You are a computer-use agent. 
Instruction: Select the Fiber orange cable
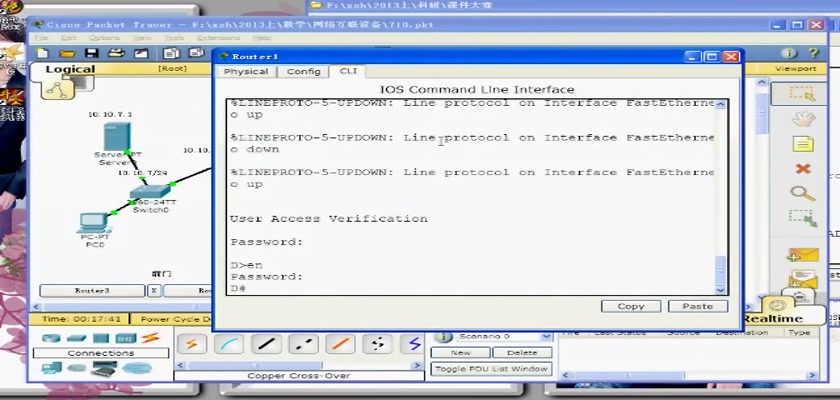[x=340, y=344]
